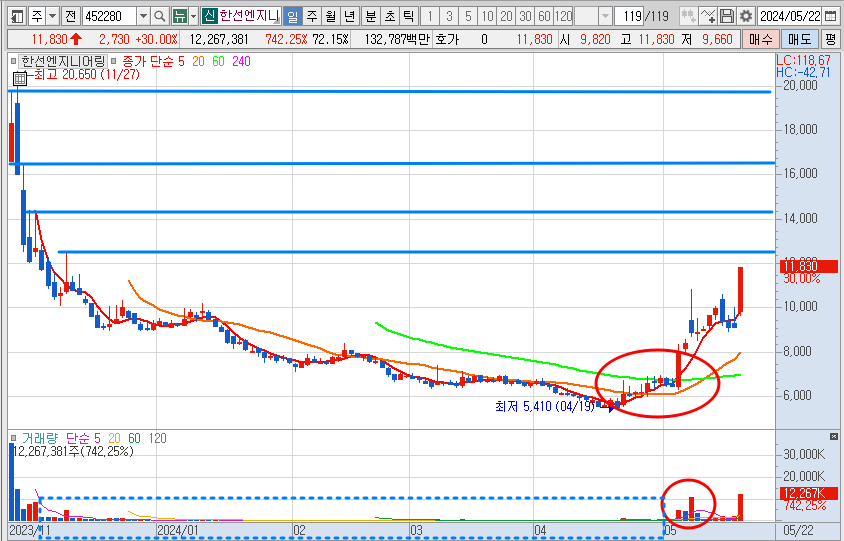Click the candlestick add-chart icon
The width and height of the screenshot is (844, 541).
tap(688, 16)
